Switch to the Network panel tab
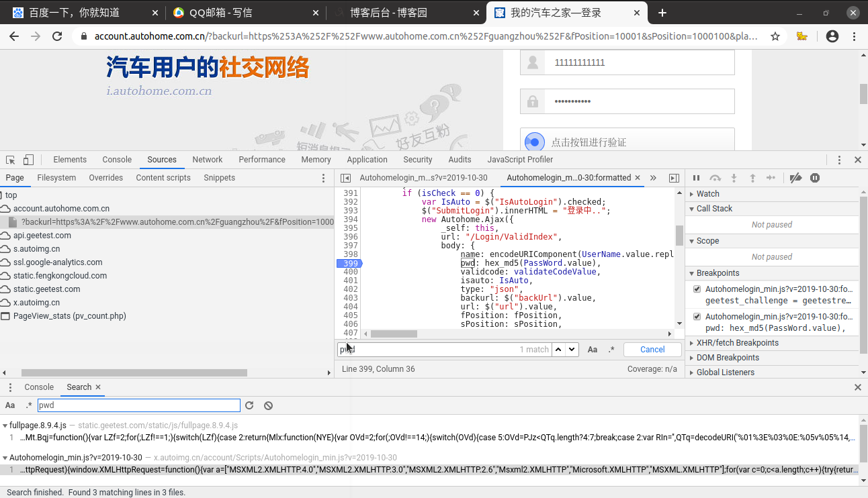The width and height of the screenshot is (868, 498). pos(208,160)
